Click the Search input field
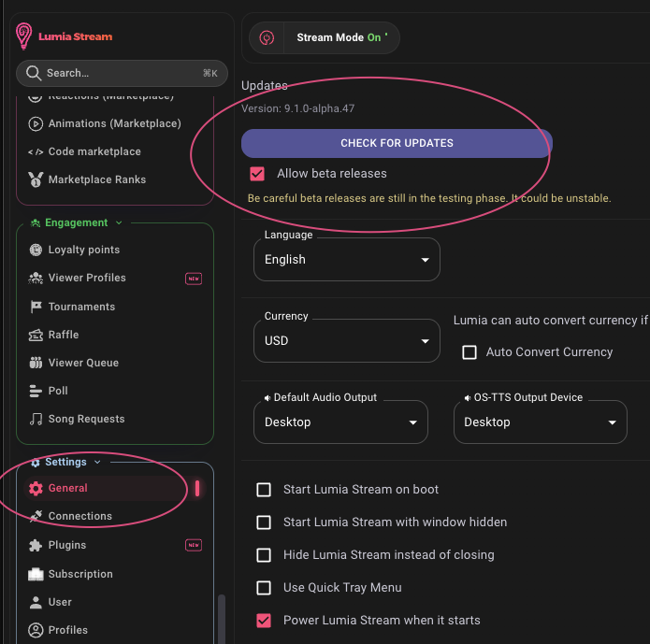Viewport: 650px width, 644px height. (x=122, y=73)
